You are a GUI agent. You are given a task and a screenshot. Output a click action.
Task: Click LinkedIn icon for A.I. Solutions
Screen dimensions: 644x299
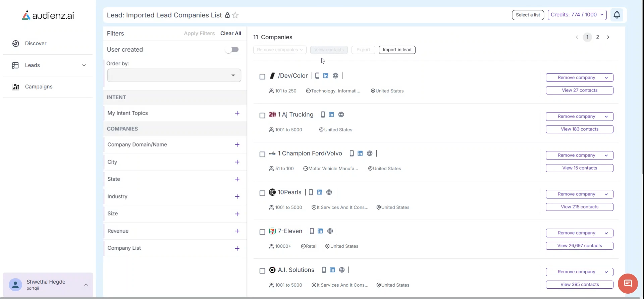point(332,270)
